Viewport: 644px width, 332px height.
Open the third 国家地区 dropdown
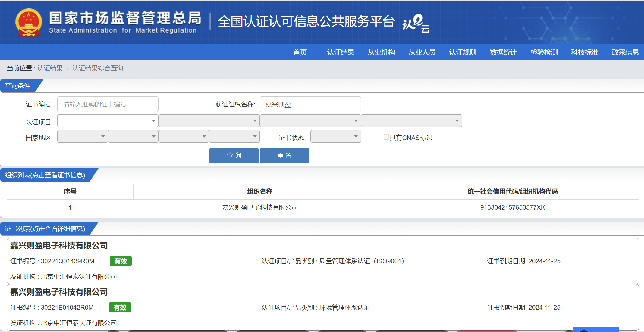pos(184,136)
